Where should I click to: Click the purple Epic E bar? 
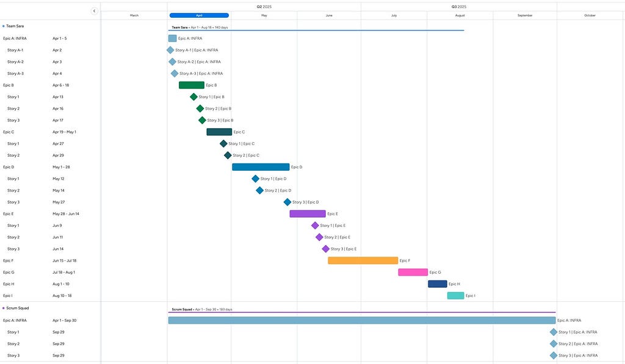(x=308, y=214)
